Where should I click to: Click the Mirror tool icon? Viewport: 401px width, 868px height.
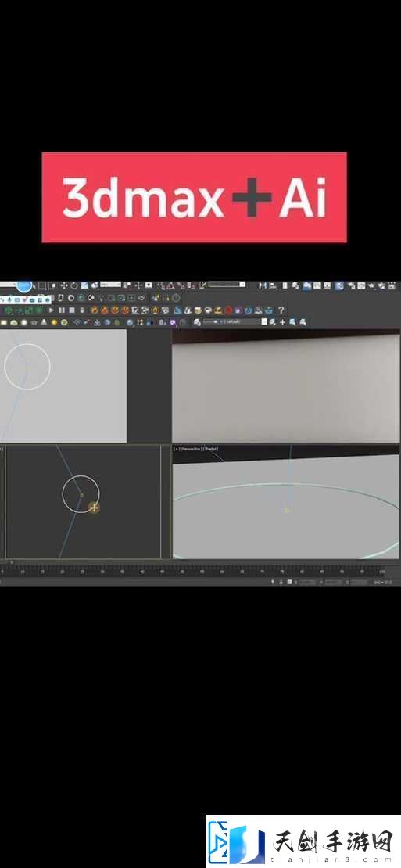click(263, 285)
